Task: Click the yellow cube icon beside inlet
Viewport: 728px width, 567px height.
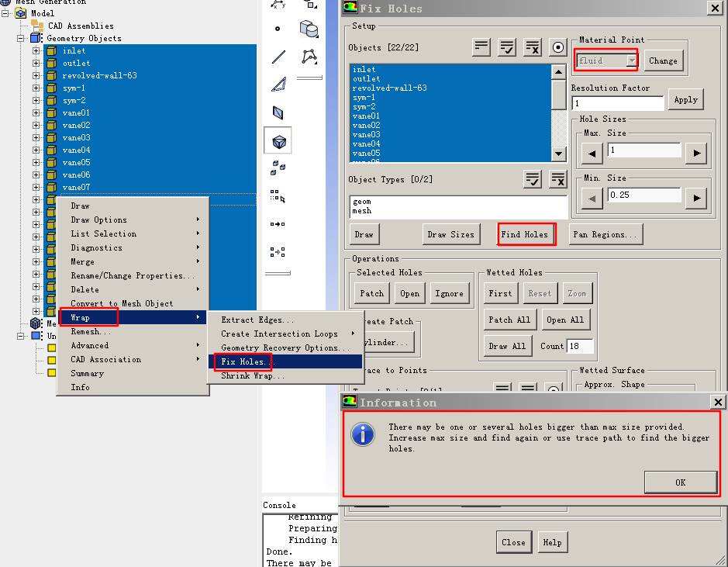Action: point(51,50)
